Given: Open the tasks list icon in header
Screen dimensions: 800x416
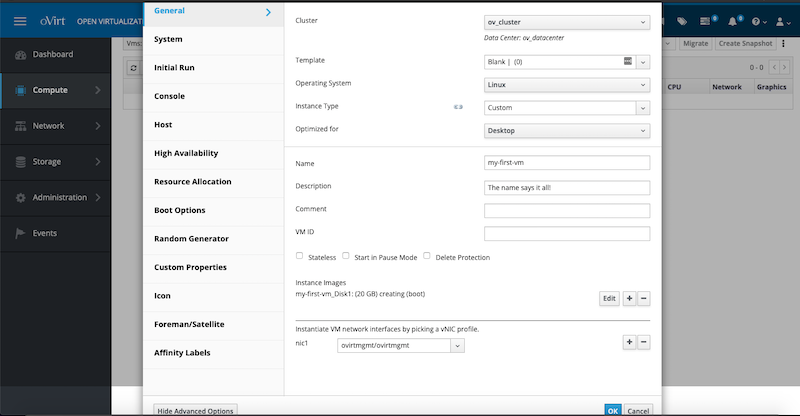Looking at the screenshot, I should 705,21.
